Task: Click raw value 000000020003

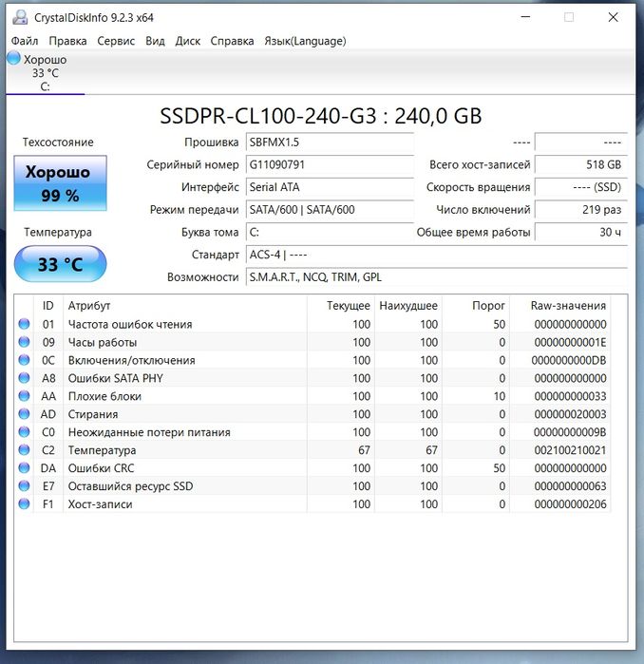Action: (x=570, y=414)
